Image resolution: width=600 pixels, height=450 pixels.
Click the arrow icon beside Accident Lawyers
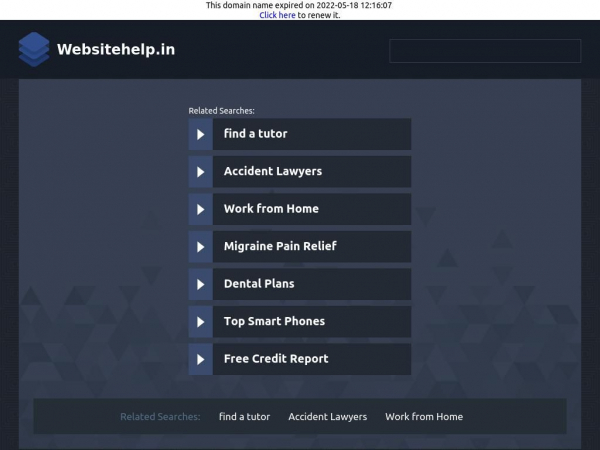coord(200,172)
